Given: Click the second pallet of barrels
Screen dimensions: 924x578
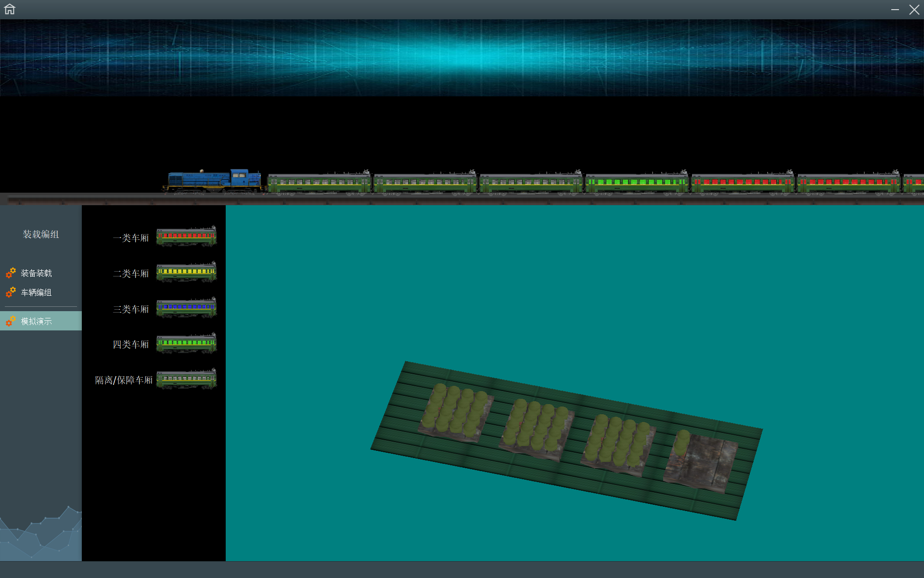Looking at the screenshot, I should (537, 430).
